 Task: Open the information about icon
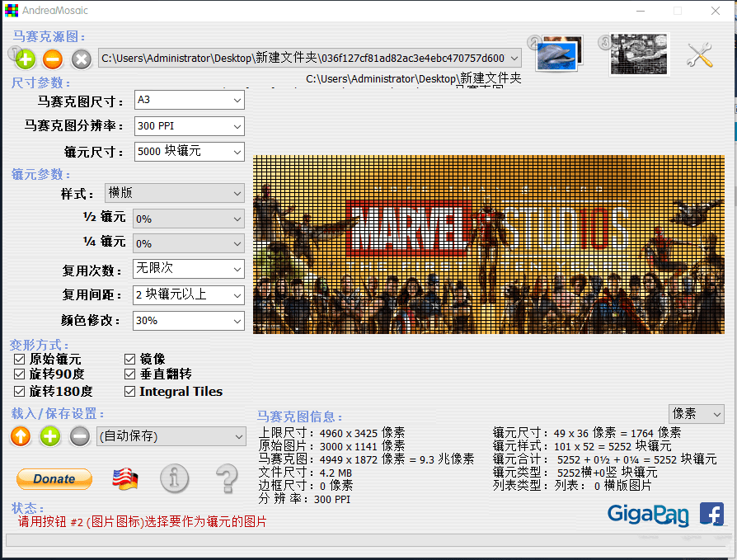[174, 478]
